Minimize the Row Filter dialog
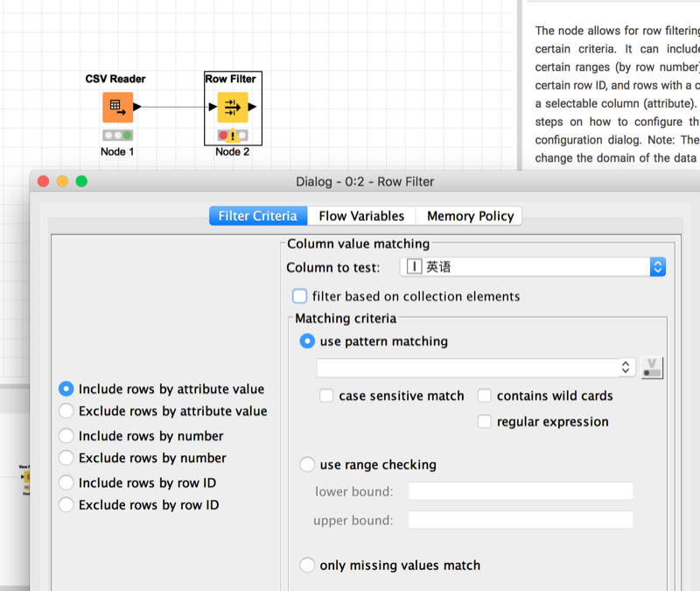This screenshot has height=591, width=700. 62,181
